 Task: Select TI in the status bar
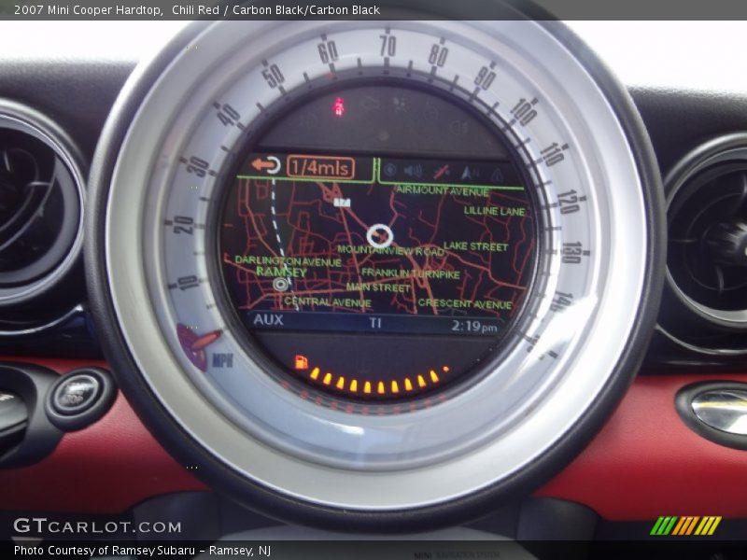tap(375, 323)
